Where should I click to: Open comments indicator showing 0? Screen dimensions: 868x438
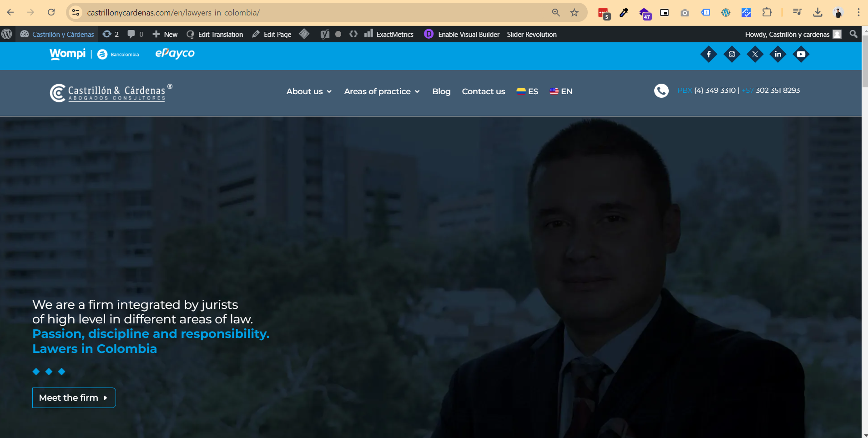point(136,34)
